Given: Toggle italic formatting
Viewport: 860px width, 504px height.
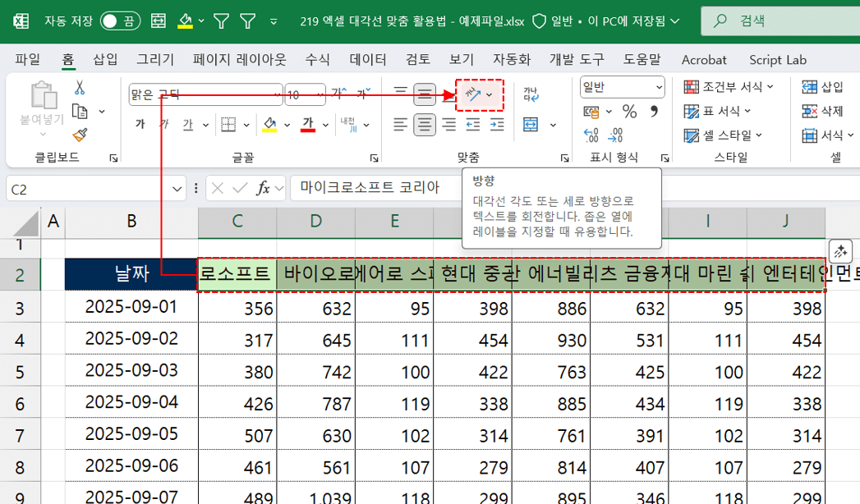Looking at the screenshot, I should (163, 124).
